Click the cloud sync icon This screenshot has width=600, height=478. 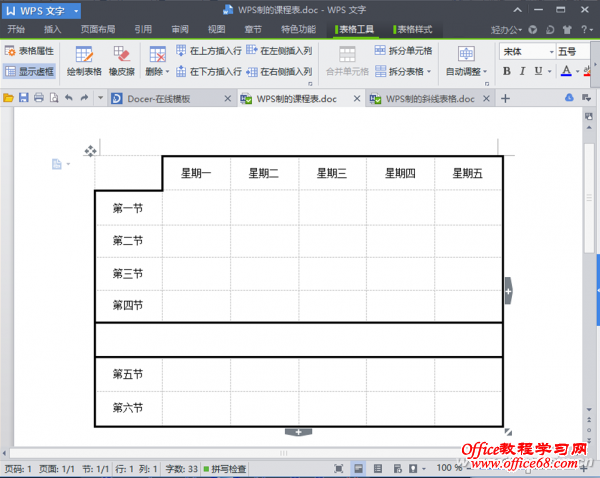coord(569,98)
